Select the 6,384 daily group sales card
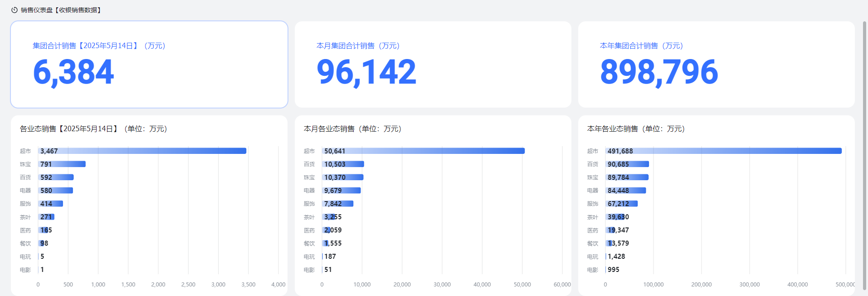 [149, 64]
